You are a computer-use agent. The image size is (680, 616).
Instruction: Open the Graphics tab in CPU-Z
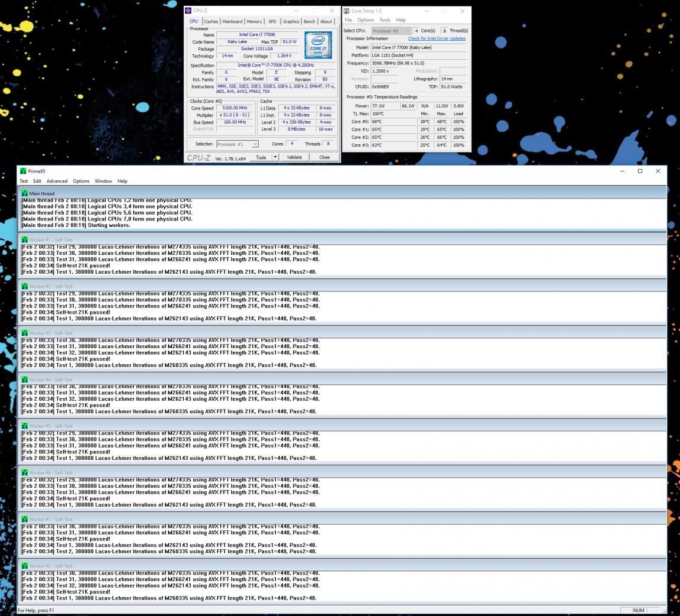click(291, 22)
